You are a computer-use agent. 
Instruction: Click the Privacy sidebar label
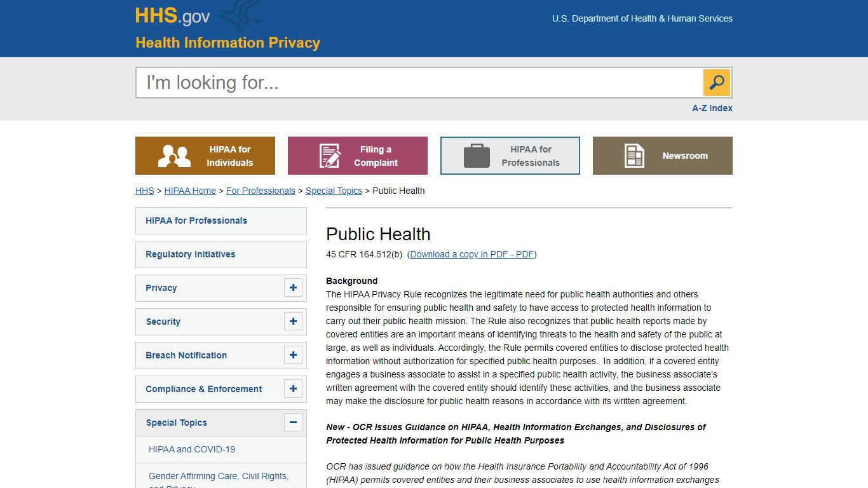coord(161,288)
